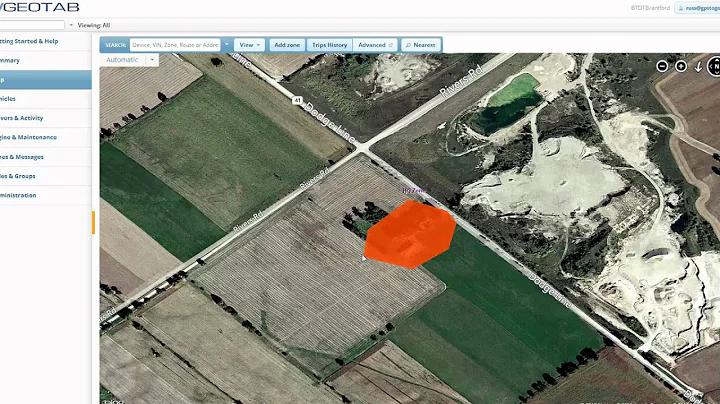Open the Advanced options button
The height and width of the screenshot is (404, 720).
(375, 45)
